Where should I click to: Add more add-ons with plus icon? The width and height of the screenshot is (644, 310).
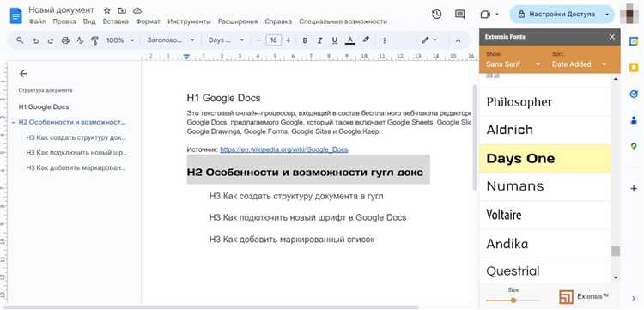[634, 188]
